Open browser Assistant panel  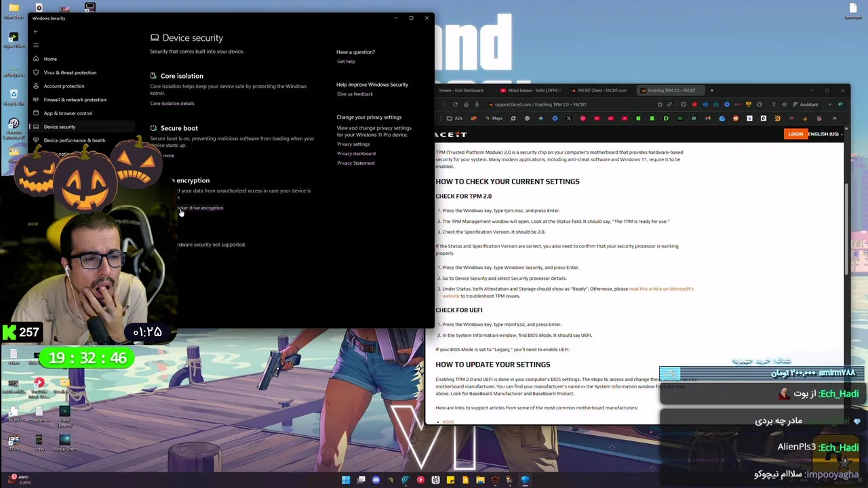(806, 104)
